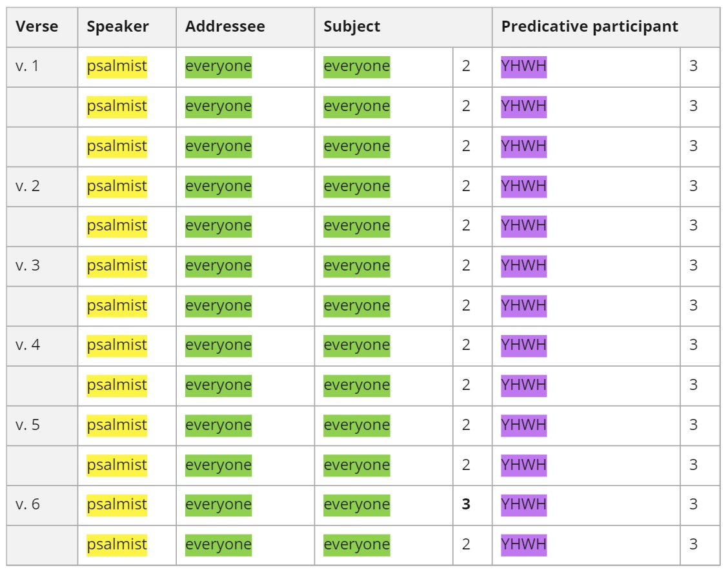Click Subject everyone in the v. 3 row
The height and width of the screenshot is (572, 728).
coord(356,265)
